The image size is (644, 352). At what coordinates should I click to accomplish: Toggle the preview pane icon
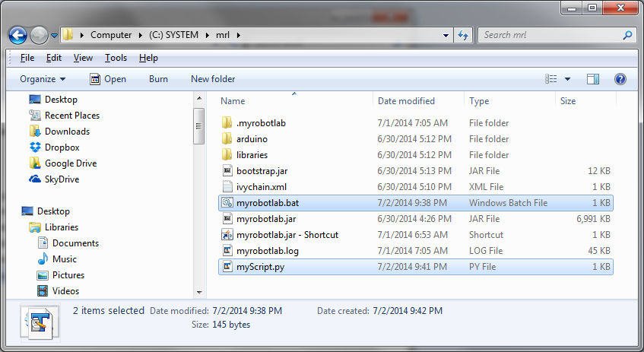[x=592, y=79]
